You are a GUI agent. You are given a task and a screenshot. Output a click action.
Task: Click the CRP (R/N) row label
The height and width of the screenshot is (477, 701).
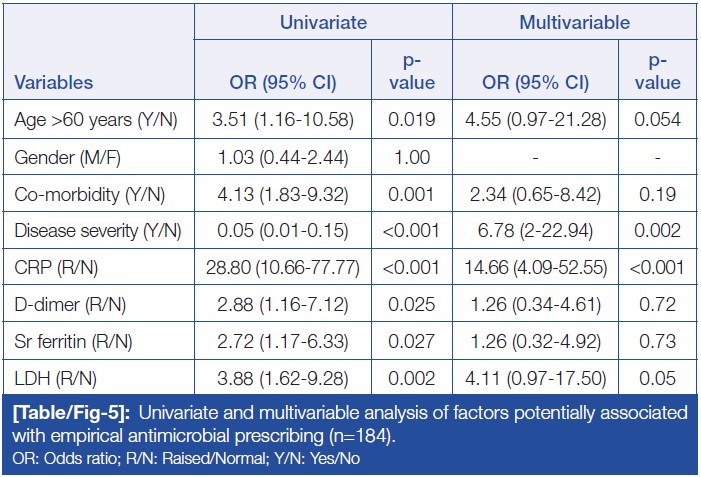[x=54, y=269]
